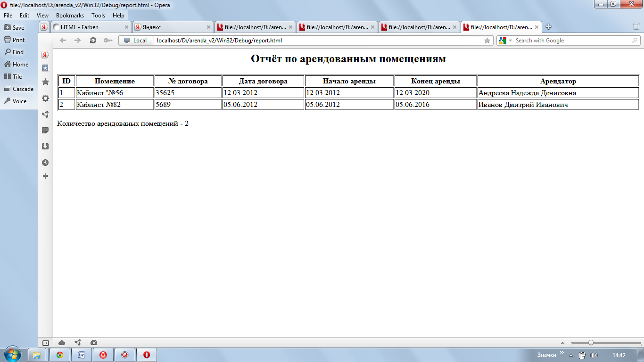Close the active report.html tab
The image size is (644, 362).
pyautogui.click(x=537, y=27)
